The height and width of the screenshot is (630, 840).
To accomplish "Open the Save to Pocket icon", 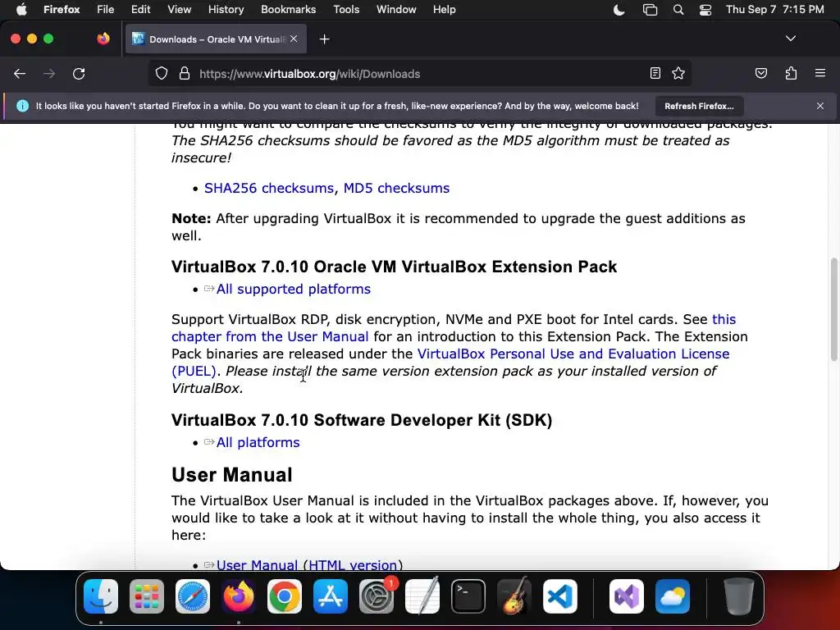I will click(760, 73).
